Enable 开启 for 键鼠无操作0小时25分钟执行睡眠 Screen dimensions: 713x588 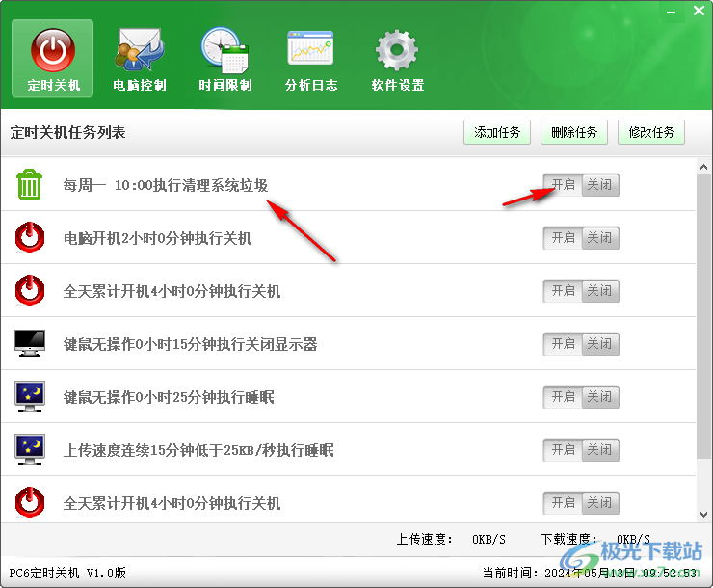563,397
